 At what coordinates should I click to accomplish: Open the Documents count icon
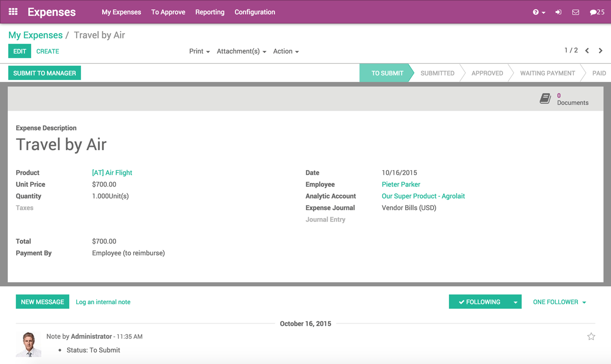[x=545, y=98]
